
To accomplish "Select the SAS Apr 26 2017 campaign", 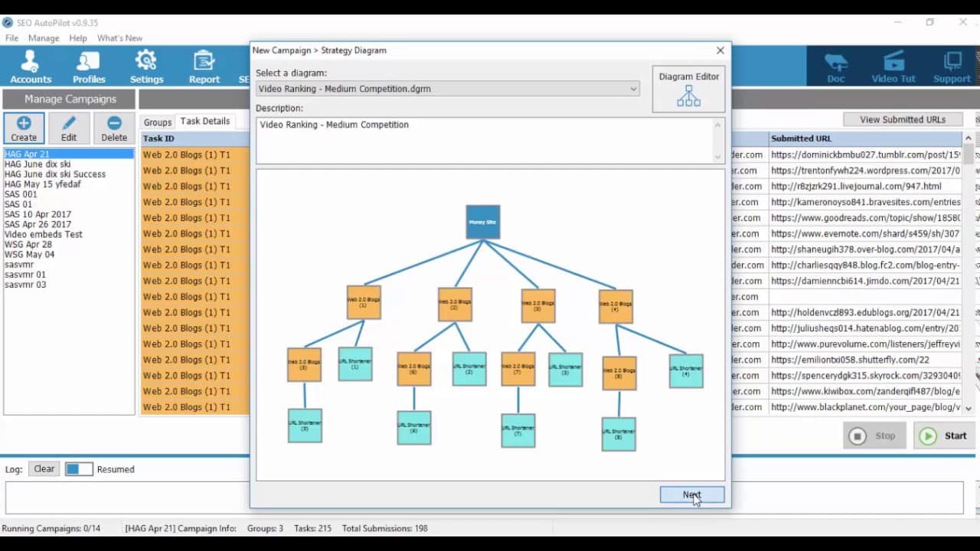I will [38, 224].
